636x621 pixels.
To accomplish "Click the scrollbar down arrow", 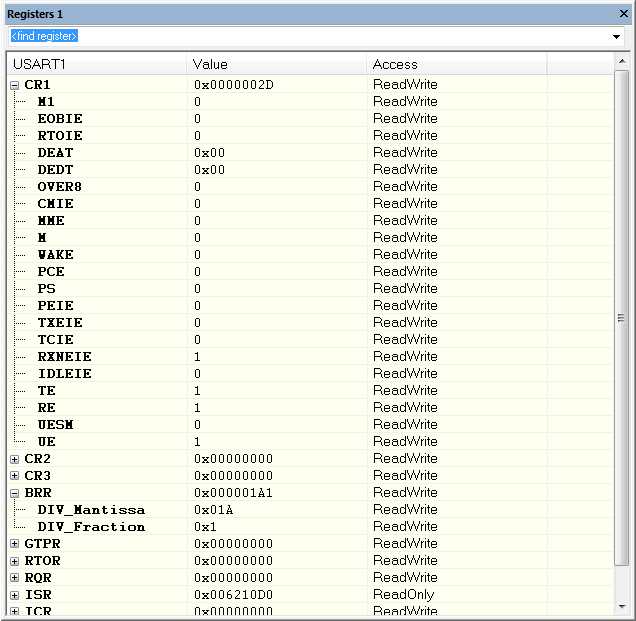I will point(621,606).
